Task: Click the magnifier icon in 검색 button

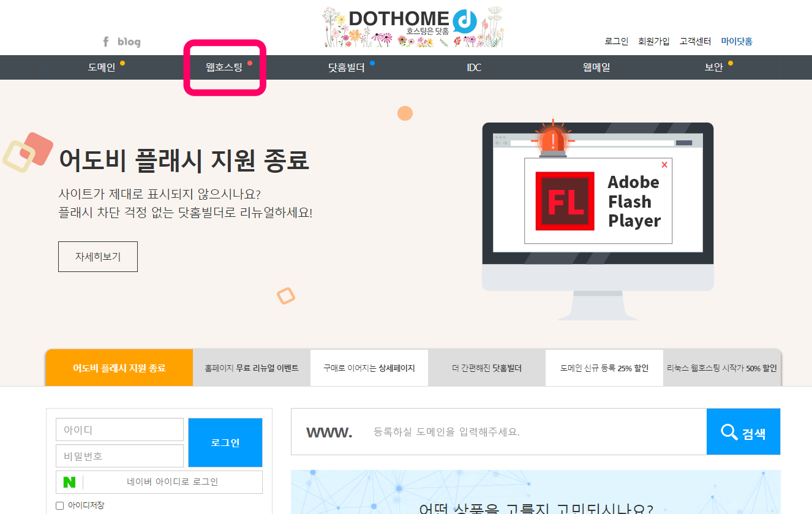Action: tap(729, 433)
